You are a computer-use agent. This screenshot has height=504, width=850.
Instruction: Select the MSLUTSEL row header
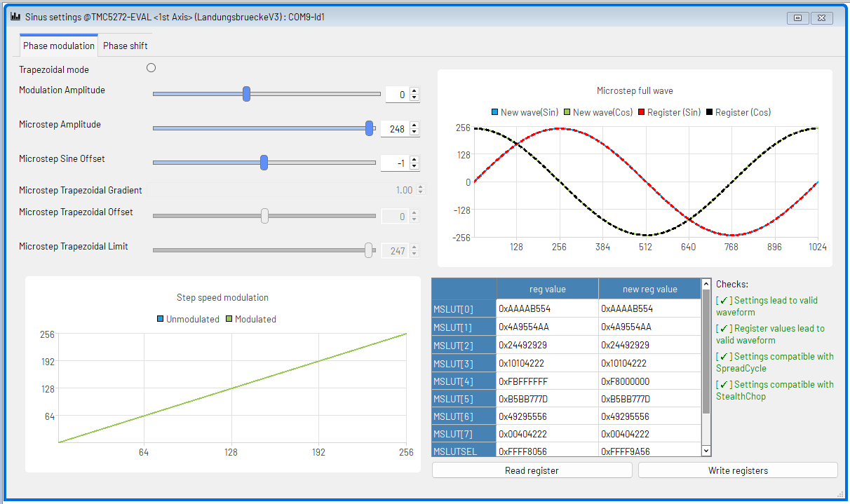[x=464, y=451]
